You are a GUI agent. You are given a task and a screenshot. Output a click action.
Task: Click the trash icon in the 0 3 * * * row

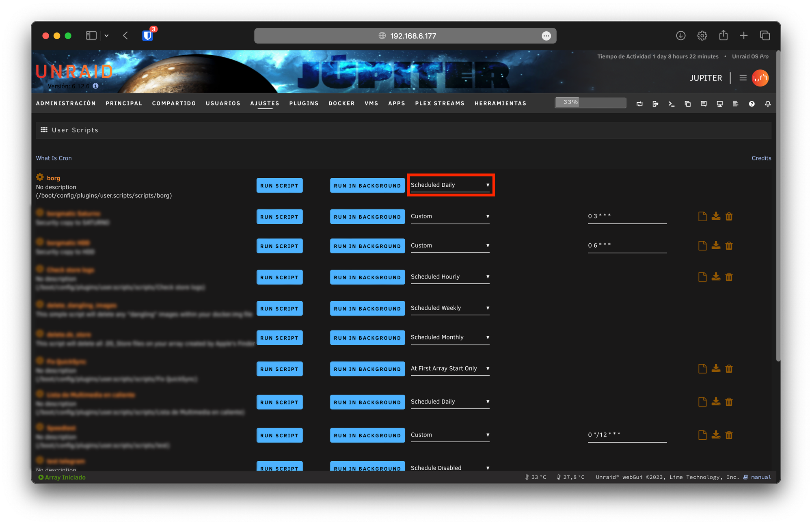(x=729, y=216)
